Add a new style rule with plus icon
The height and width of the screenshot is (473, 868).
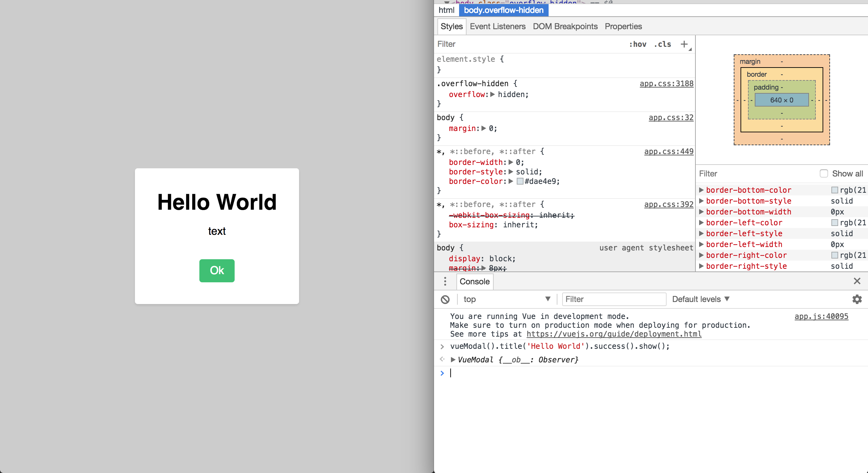coord(684,44)
